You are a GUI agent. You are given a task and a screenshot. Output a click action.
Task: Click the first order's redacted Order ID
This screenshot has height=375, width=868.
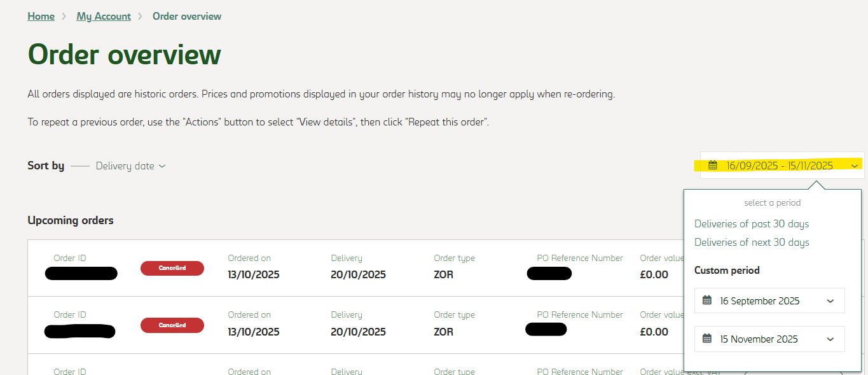[81, 274]
